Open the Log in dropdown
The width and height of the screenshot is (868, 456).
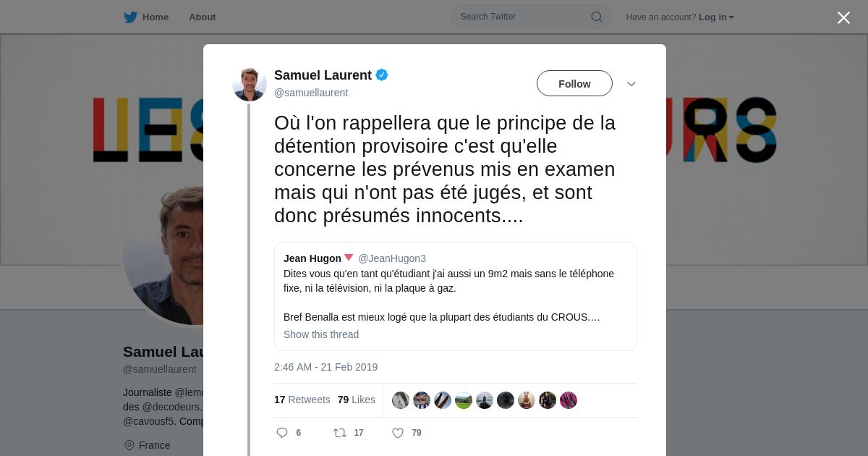point(716,17)
